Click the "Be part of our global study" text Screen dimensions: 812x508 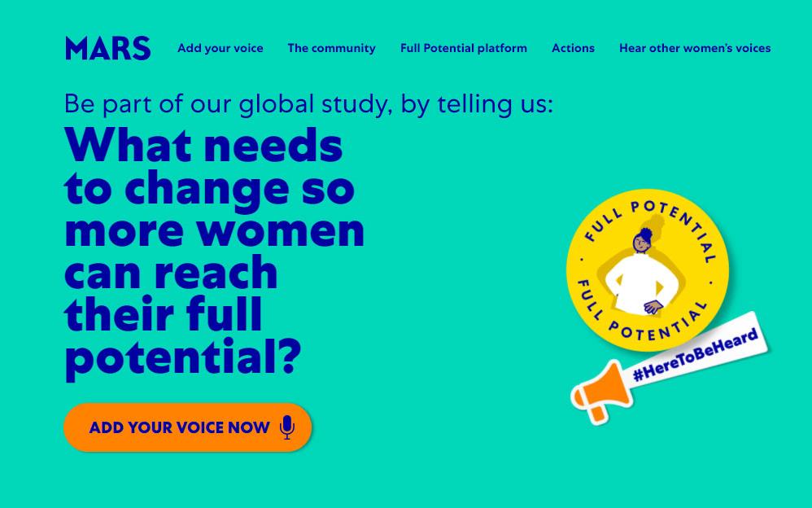pos(308,103)
